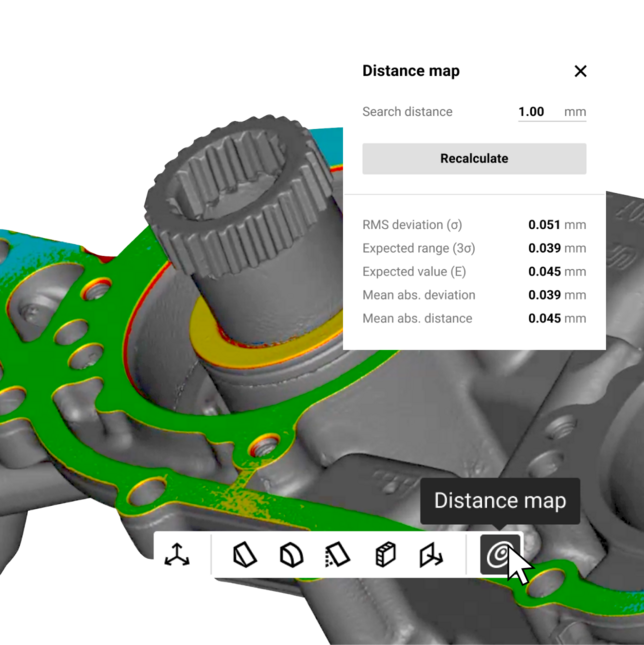
Task: Select the RMS deviation value 0.051
Action: (x=544, y=225)
